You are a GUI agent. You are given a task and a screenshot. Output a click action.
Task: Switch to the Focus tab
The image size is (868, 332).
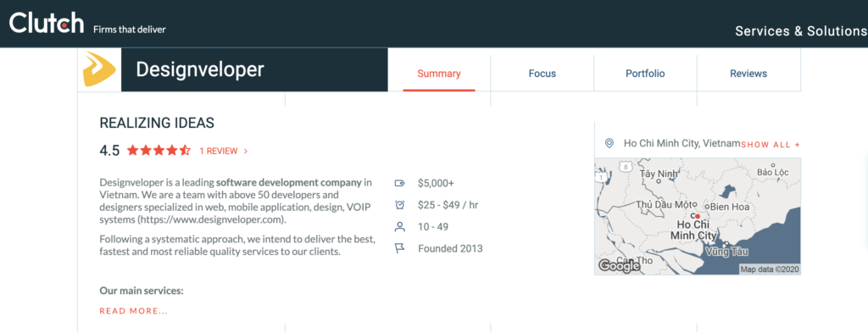542,74
